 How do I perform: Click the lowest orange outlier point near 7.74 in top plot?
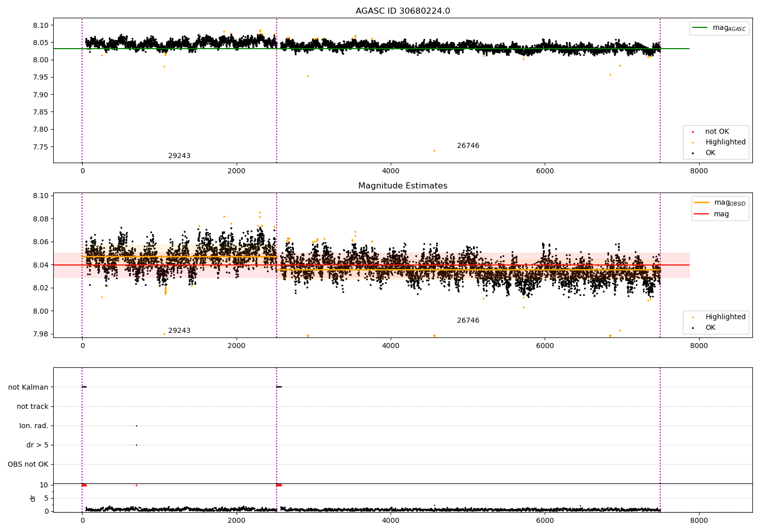point(434,150)
